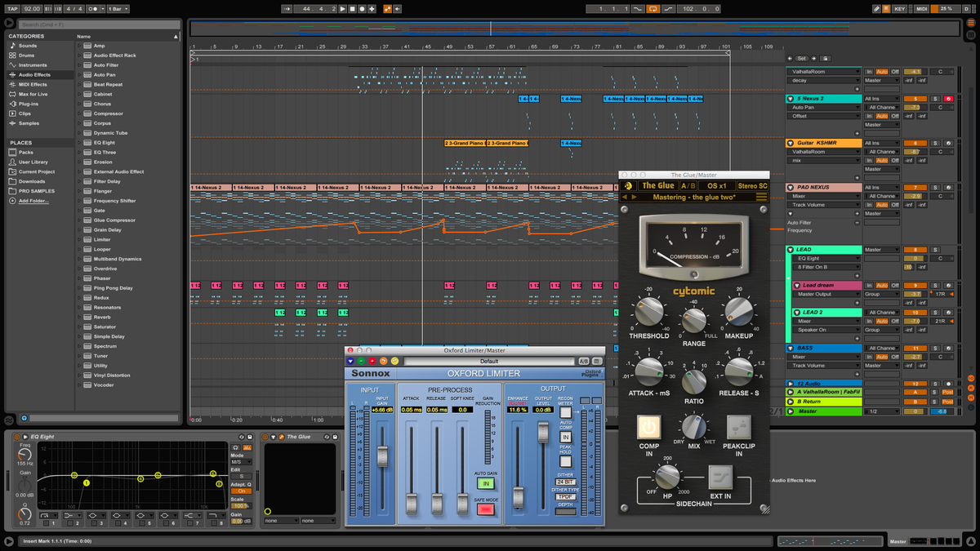Image resolution: width=980 pixels, height=551 pixels.
Task: Click the KEY map mode button
Action: [899, 8]
